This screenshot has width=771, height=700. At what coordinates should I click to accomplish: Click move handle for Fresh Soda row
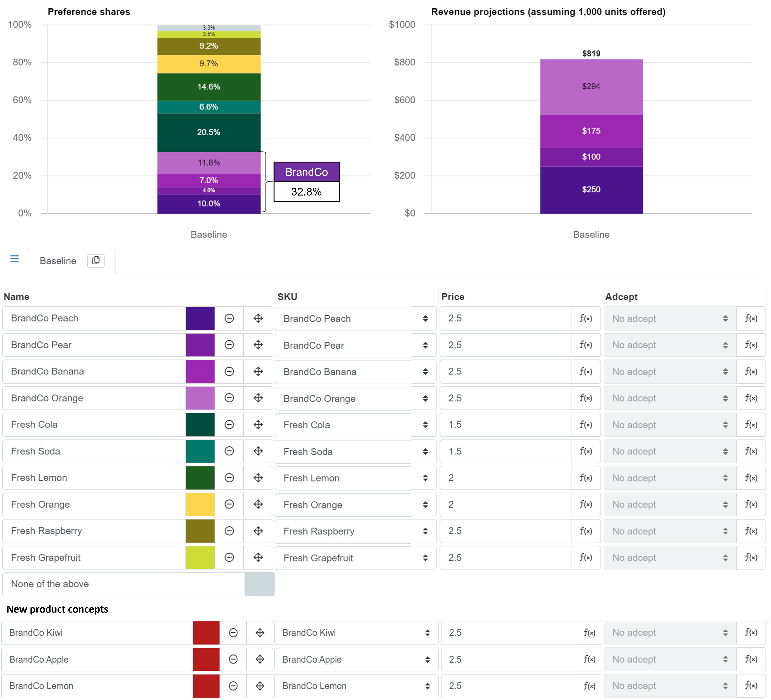[x=258, y=451]
